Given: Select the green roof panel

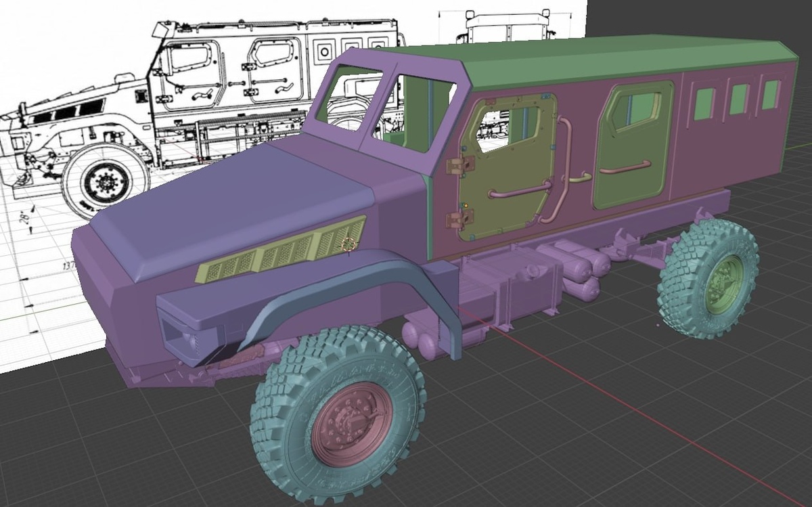Looking at the screenshot, I should [609, 61].
